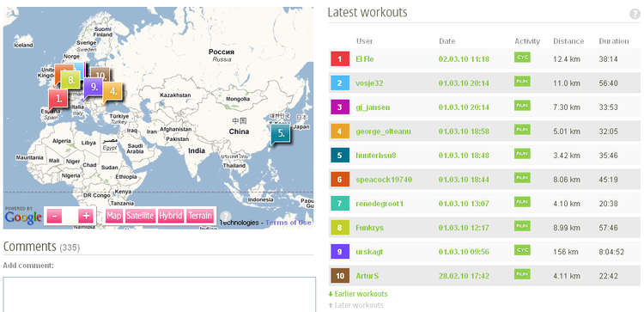This screenshot has width=644, height=312.
Task: Click the Add comment text box
Action: pyautogui.click(x=160, y=294)
